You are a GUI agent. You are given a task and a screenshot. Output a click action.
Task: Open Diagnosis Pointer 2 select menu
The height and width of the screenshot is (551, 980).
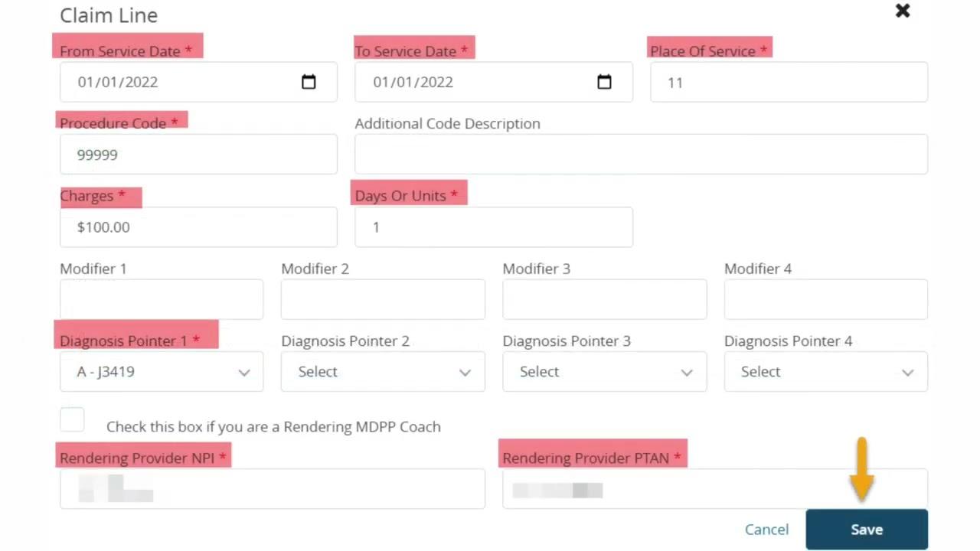(x=383, y=372)
